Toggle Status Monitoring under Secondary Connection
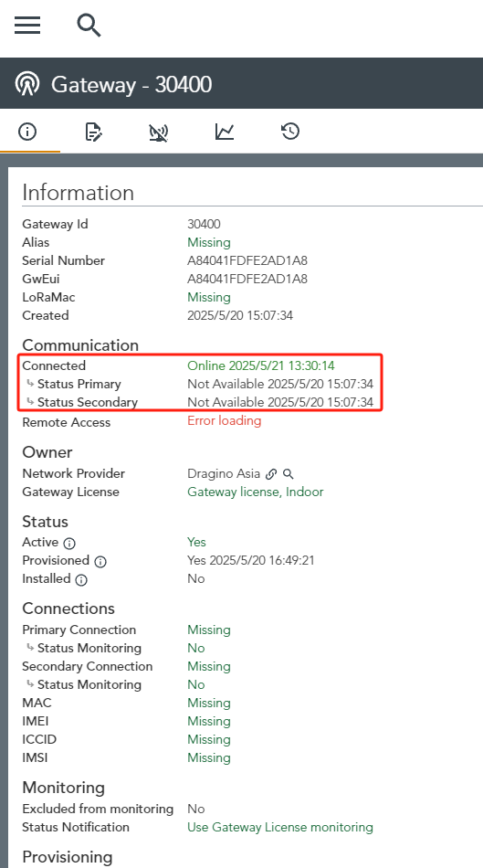 tap(196, 684)
